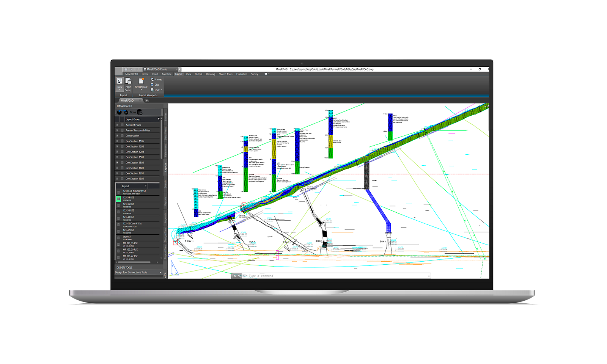This screenshot has height=364, width=607.
Task: Open Page Setup from the ribbon
Action: pyautogui.click(x=128, y=85)
